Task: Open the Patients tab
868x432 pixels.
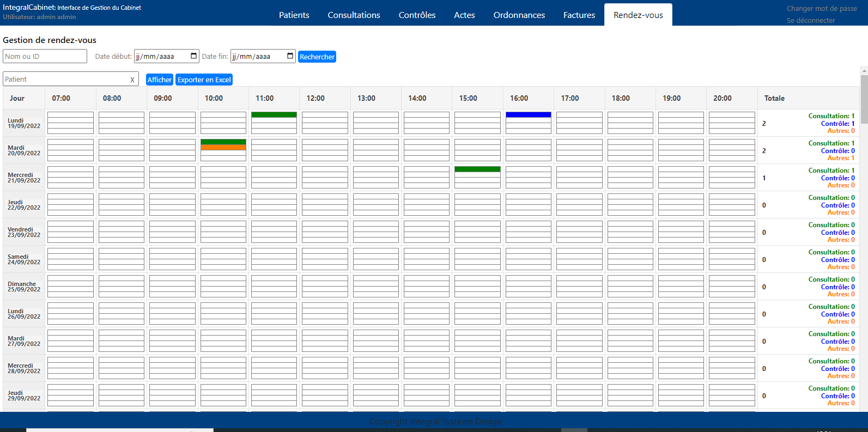Action: click(x=294, y=15)
